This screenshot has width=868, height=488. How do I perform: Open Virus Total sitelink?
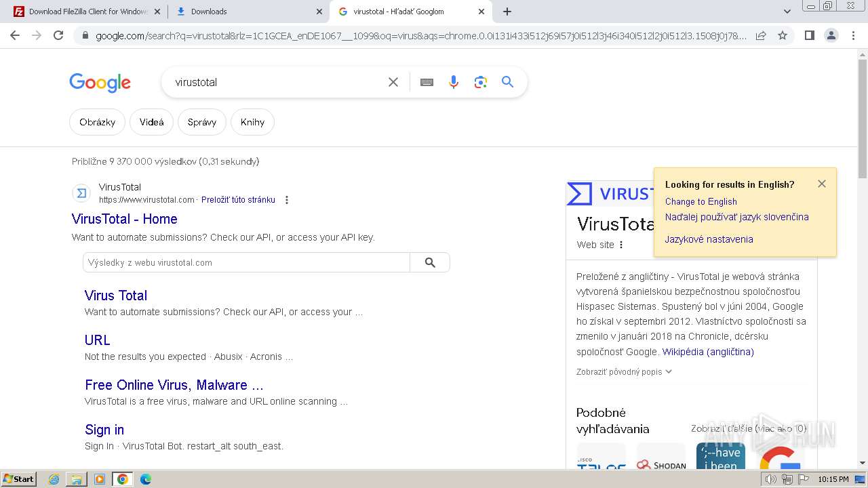click(116, 296)
